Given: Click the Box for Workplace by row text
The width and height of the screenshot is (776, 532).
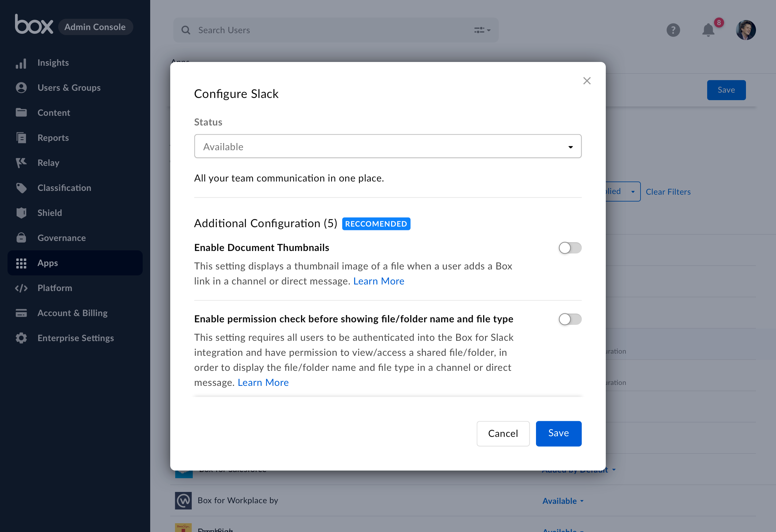Looking at the screenshot, I should pyautogui.click(x=238, y=500).
